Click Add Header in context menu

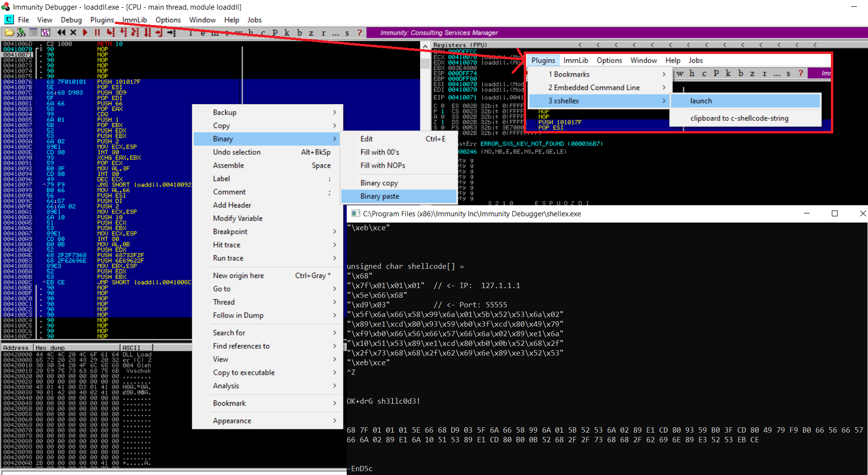268,205
